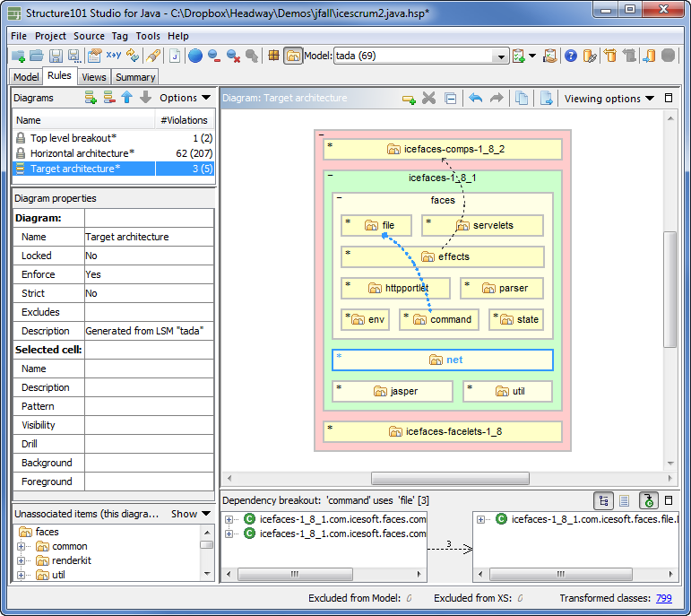Click the blue help question mark icon
Image resolution: width=691 pixels, height=616 pixels.
571,56
